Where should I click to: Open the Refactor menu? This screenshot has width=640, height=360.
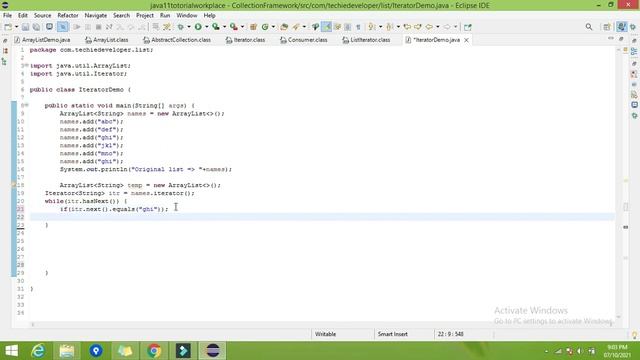tap(68, 16)
